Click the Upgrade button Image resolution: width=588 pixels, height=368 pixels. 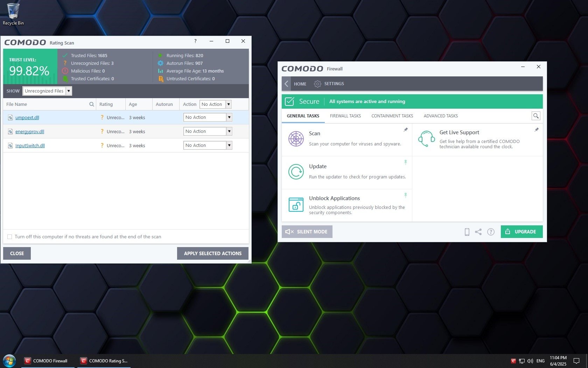(522, 232)
